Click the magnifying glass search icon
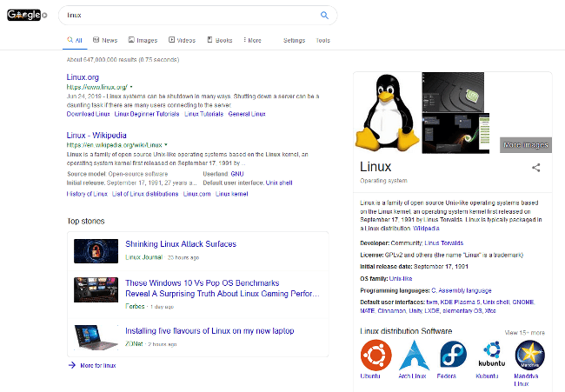 (x=324, y=15)
